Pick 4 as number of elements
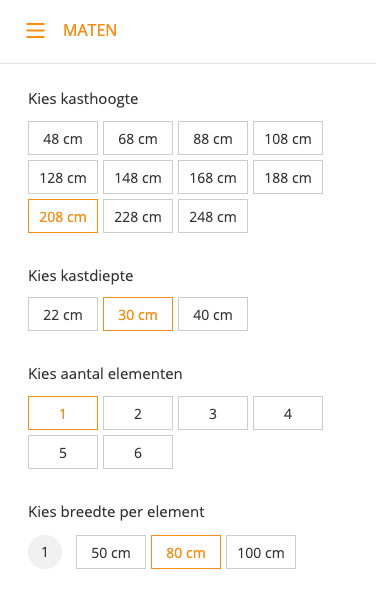Viewport: 376px width, 589px height. pos(288,413)
